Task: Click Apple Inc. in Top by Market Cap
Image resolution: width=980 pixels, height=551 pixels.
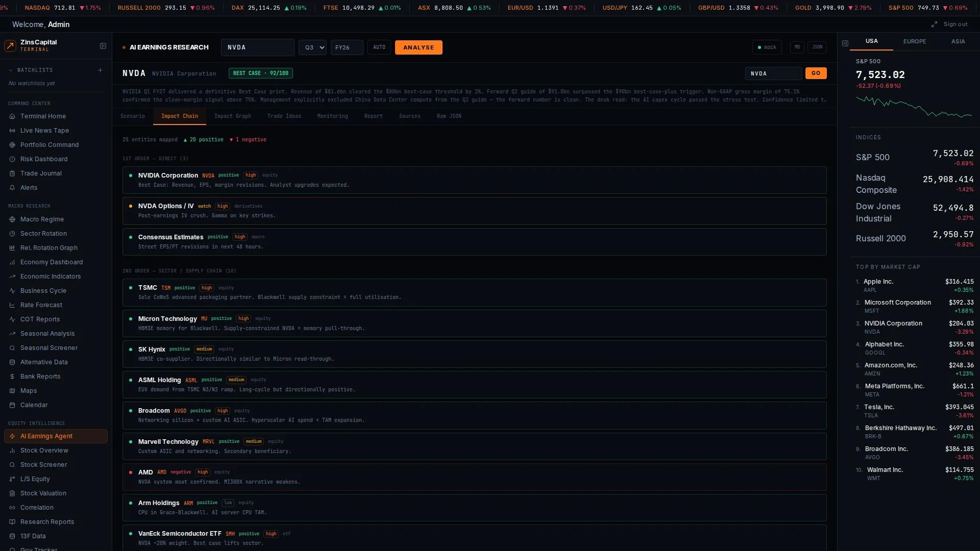Action: [x=915, y=285]
